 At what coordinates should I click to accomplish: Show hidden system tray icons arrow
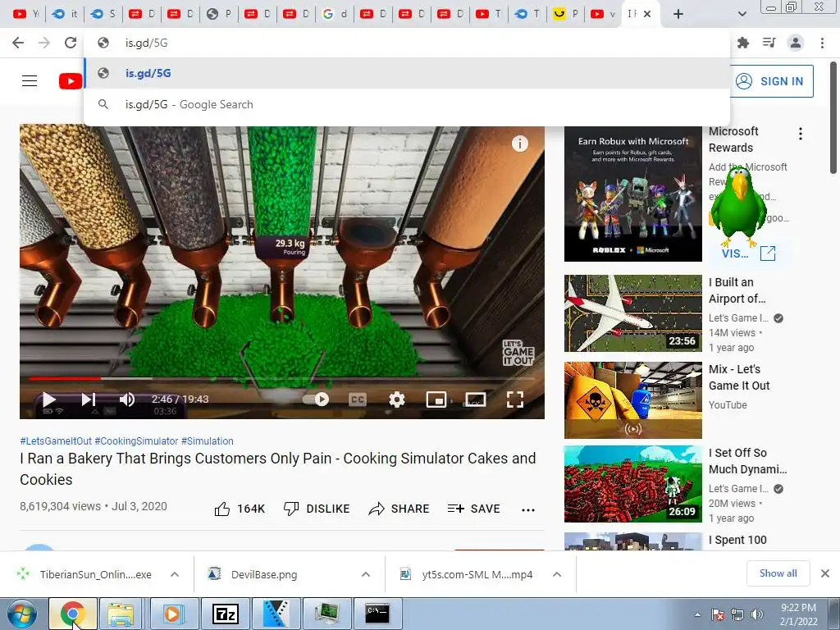[697, 615]
